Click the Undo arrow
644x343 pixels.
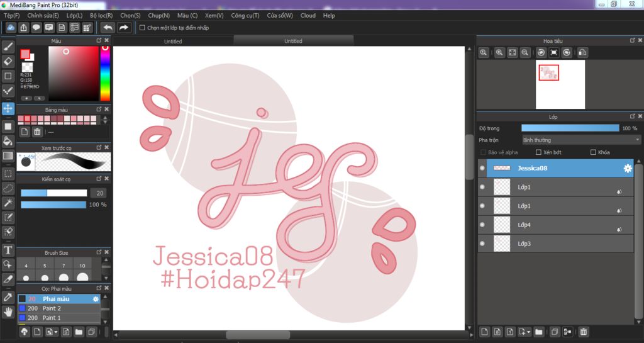tap(108, 28)
